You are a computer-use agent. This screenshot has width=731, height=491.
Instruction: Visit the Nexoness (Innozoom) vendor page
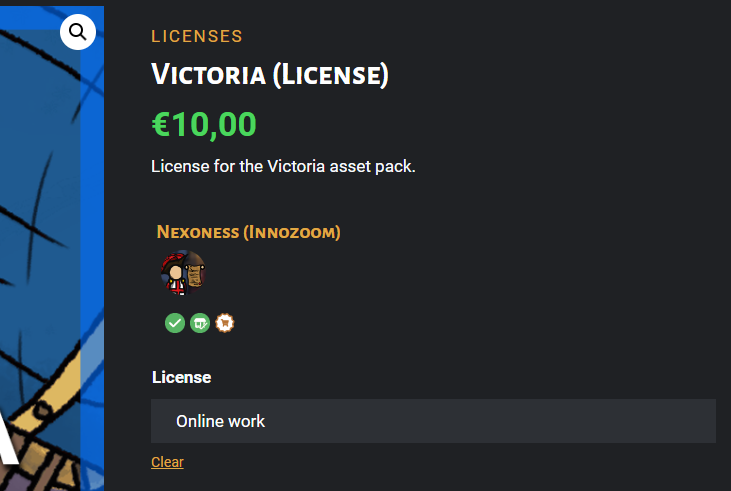point(248,232)
